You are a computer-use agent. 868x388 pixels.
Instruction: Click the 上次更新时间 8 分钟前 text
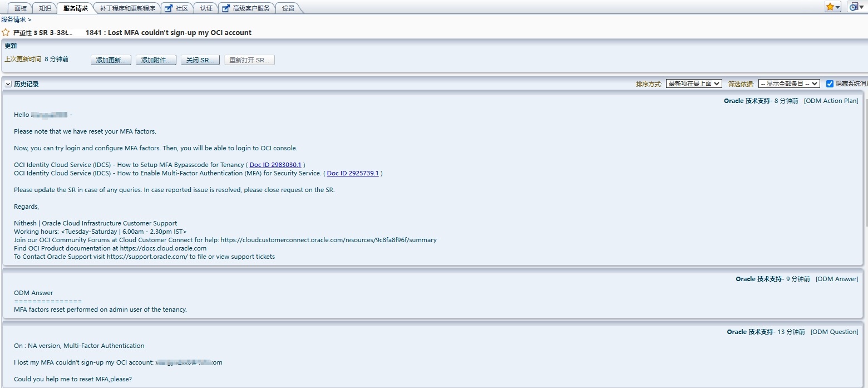(x=37, y=59)
